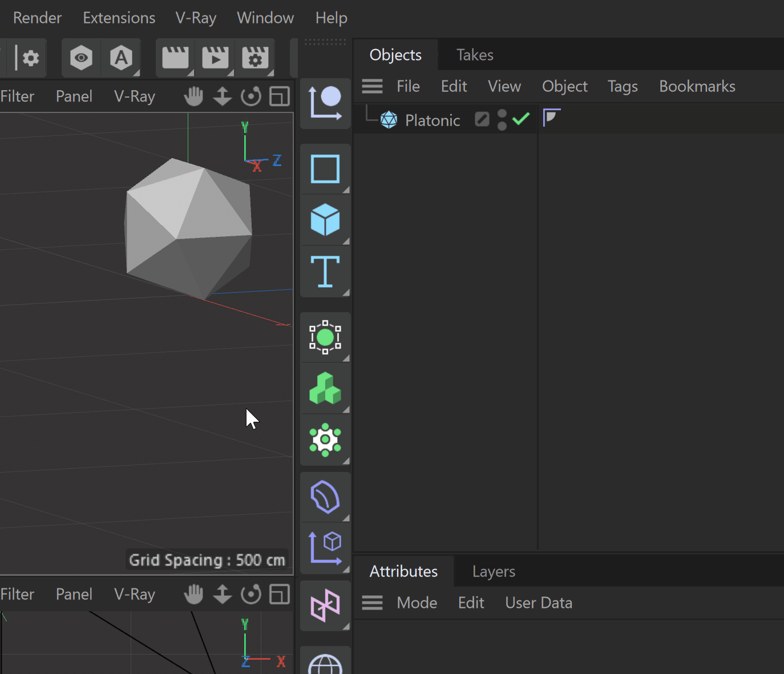Click the Rectangle spline tool icon

pos(325,169)
